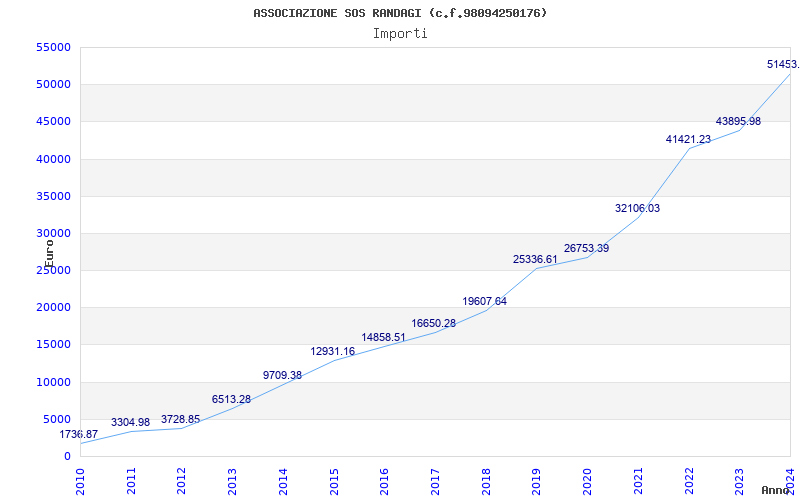Select data label 9709.38
The width and height of the screenshot is (800, 500).
coord(283,376)
